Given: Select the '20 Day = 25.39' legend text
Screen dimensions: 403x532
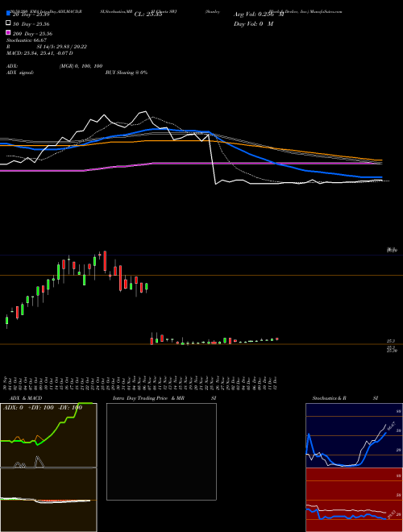Looking at the screenshot, I should pos(31,15).
